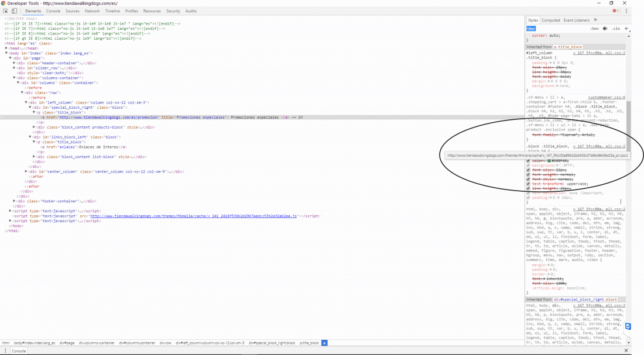644x355 pixels.
Task: Open the Security panel tab
Action: [x=173, y=11]
